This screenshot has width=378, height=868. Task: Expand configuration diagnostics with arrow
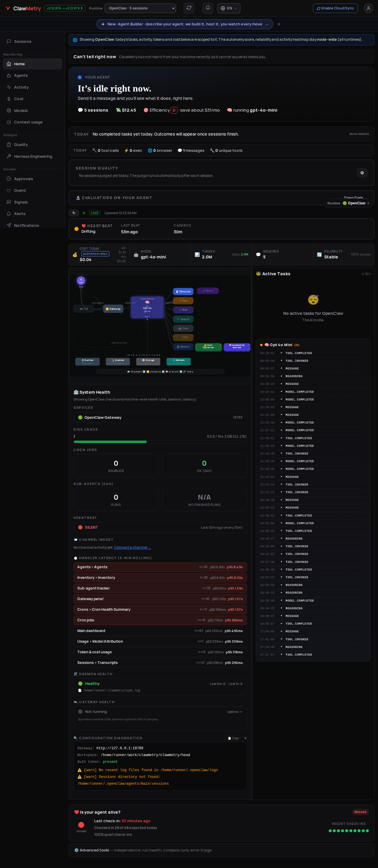tap(245, 738)
